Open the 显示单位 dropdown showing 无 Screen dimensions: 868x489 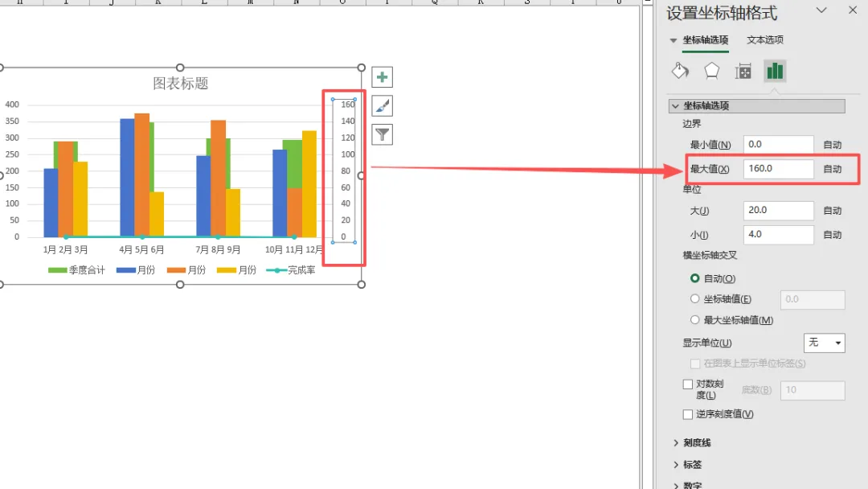[825, 343]
